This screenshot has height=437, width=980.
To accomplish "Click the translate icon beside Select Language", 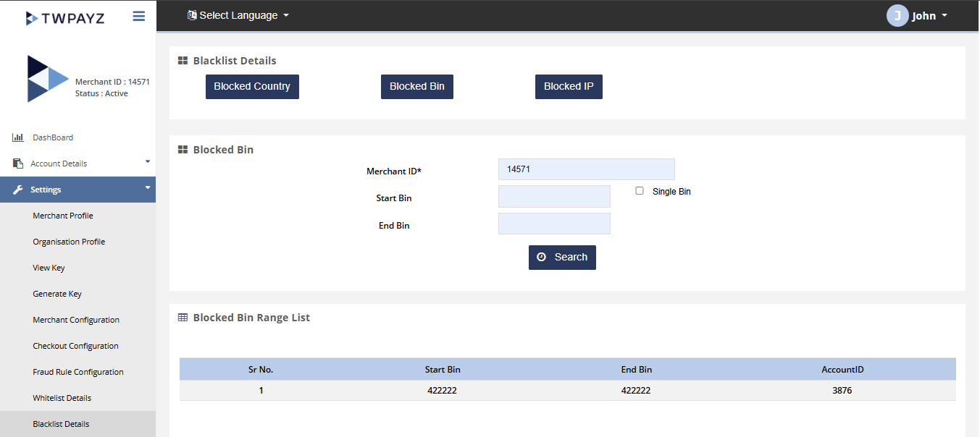I will pos(191,15).
